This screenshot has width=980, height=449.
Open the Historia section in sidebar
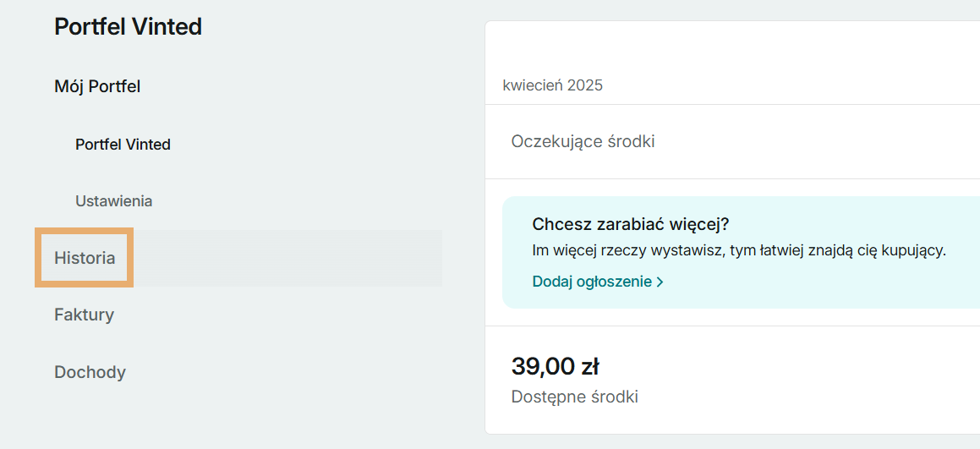[x=85, y=258]
